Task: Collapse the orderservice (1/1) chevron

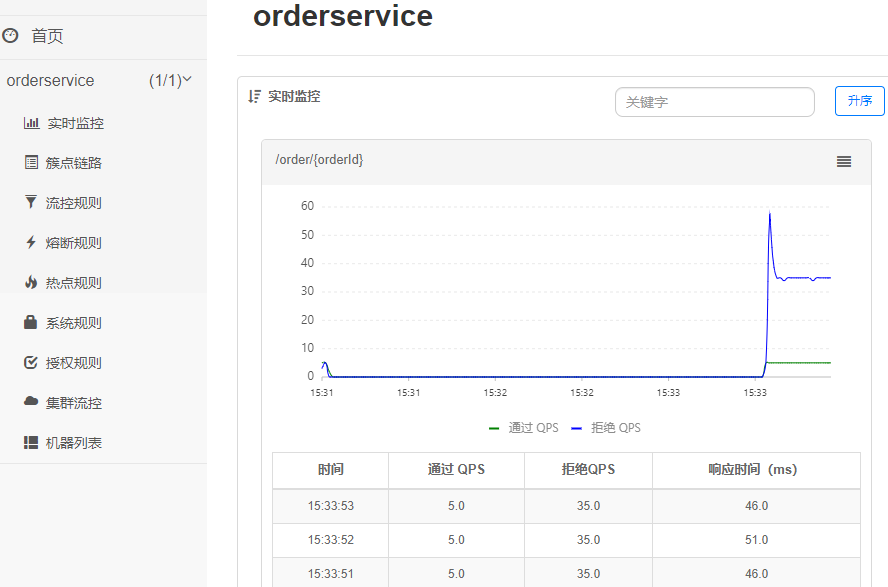Action: coord(187,79)
